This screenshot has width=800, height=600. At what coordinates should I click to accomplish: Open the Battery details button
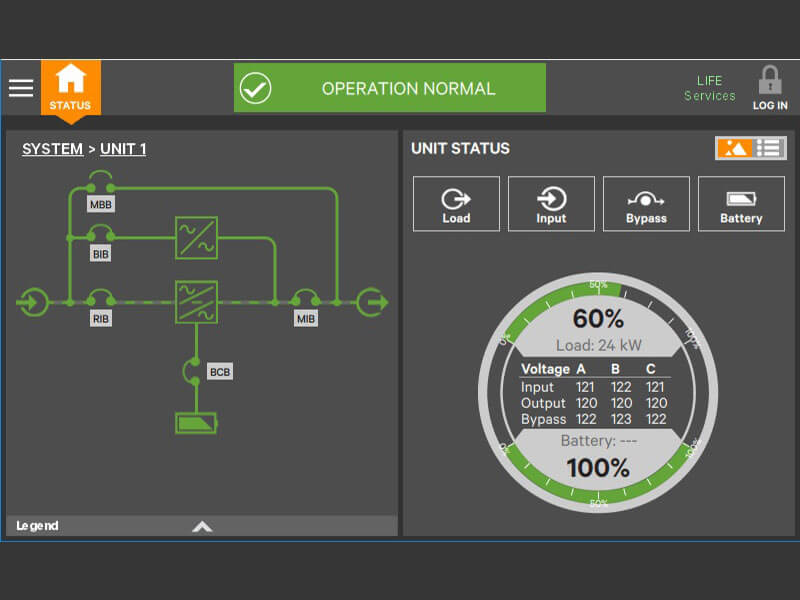(741, 204)
